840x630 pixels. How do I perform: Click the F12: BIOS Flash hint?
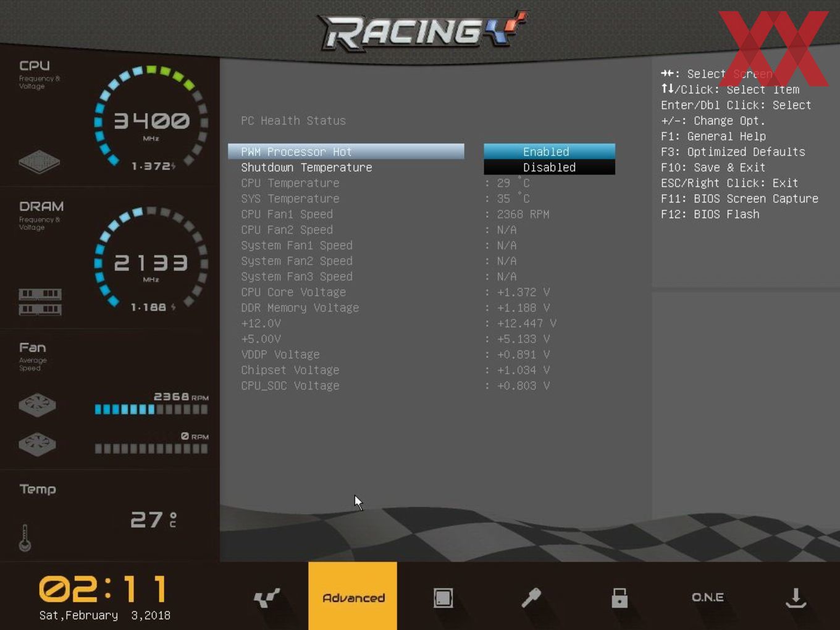point(710,214)
